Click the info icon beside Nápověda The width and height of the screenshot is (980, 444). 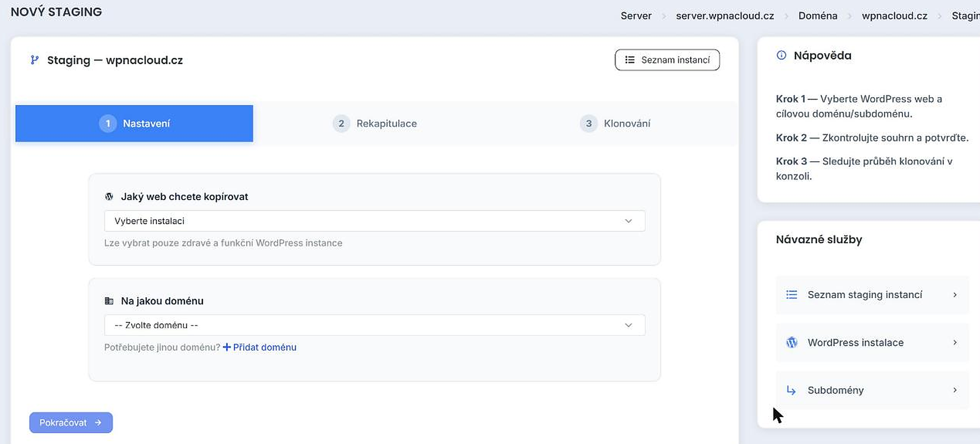781,55
